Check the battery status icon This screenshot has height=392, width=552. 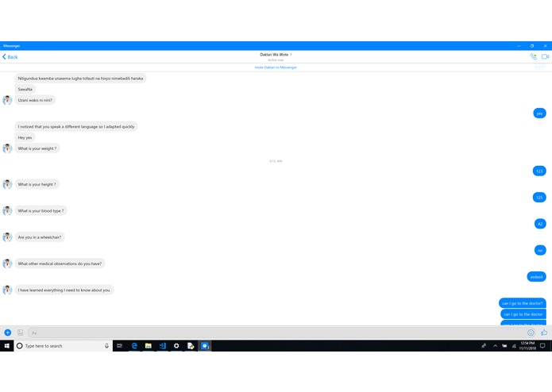click(504, 346)
